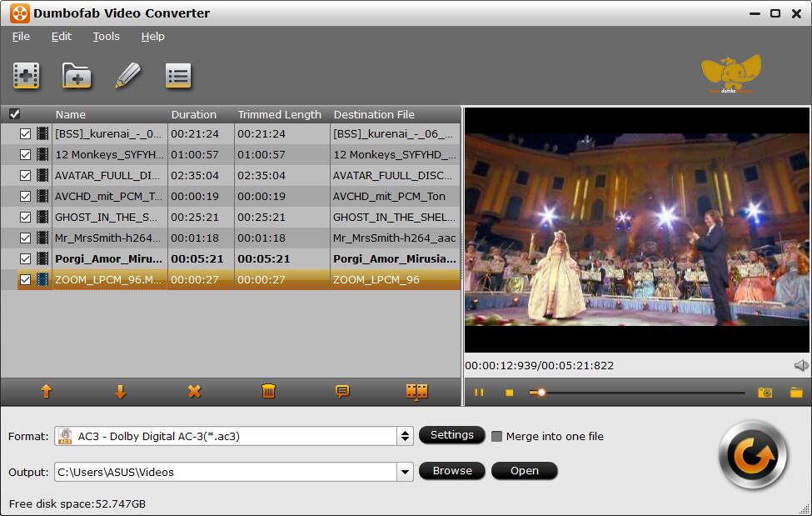Take a snapshot with the camera icon
Viewport: 812px width, 516px height.
765,393
